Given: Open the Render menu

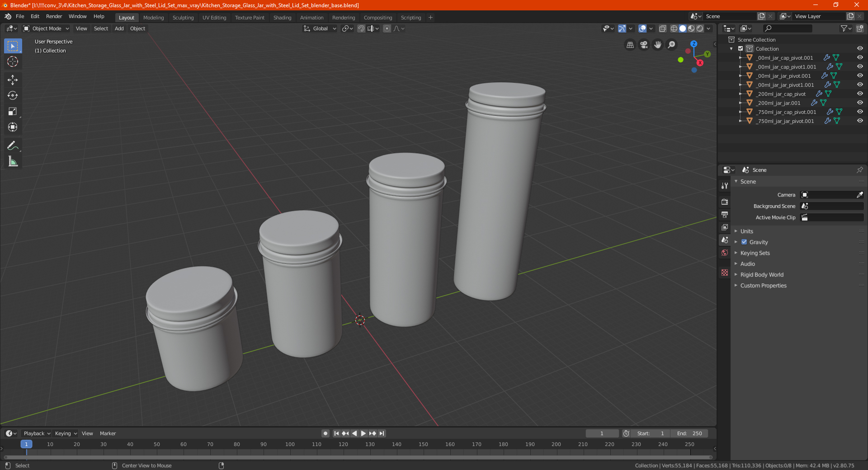Looking at the screenshot, I should (x=54, y=16).
